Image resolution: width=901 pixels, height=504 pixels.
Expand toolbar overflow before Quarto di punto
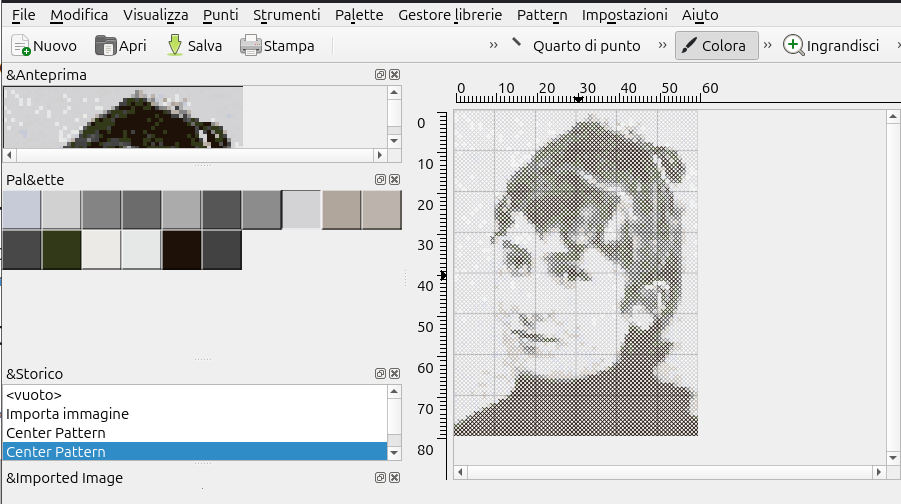pos(494,45)
